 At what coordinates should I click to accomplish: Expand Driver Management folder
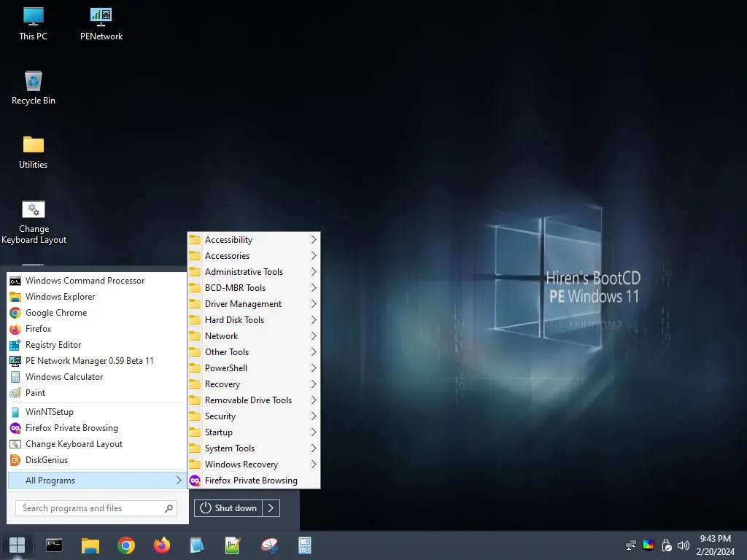pos(254,304)
